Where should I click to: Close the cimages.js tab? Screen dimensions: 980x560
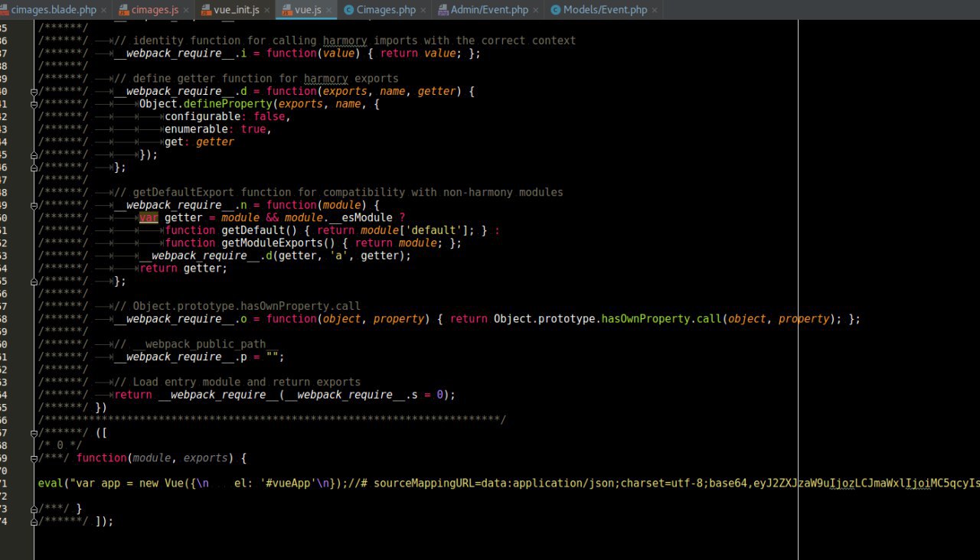point(186,11)
